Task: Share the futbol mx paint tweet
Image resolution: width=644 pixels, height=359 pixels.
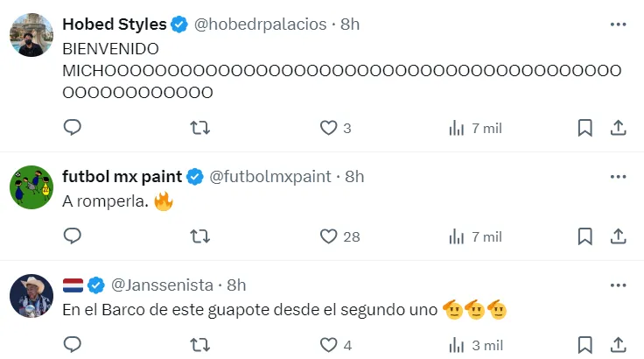Action: (x=618, y=236)
